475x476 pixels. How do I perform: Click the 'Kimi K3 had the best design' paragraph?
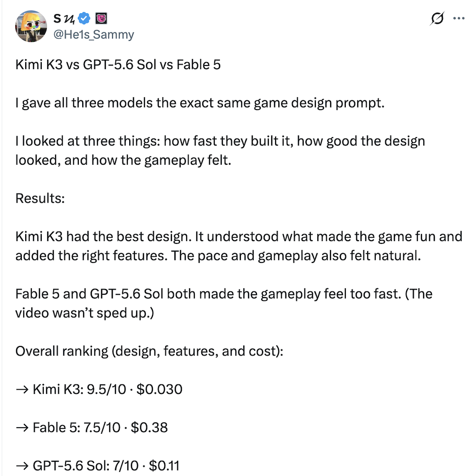tap(239, 246)
